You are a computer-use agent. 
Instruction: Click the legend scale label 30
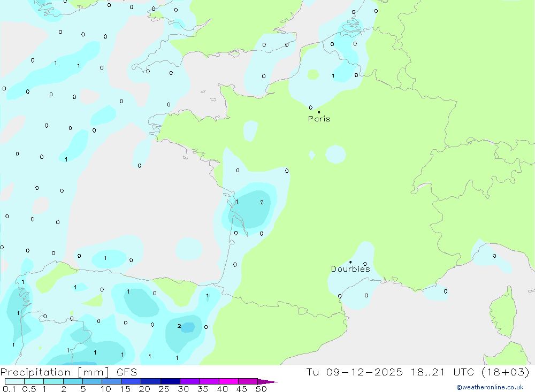click(x=184, y=389)
